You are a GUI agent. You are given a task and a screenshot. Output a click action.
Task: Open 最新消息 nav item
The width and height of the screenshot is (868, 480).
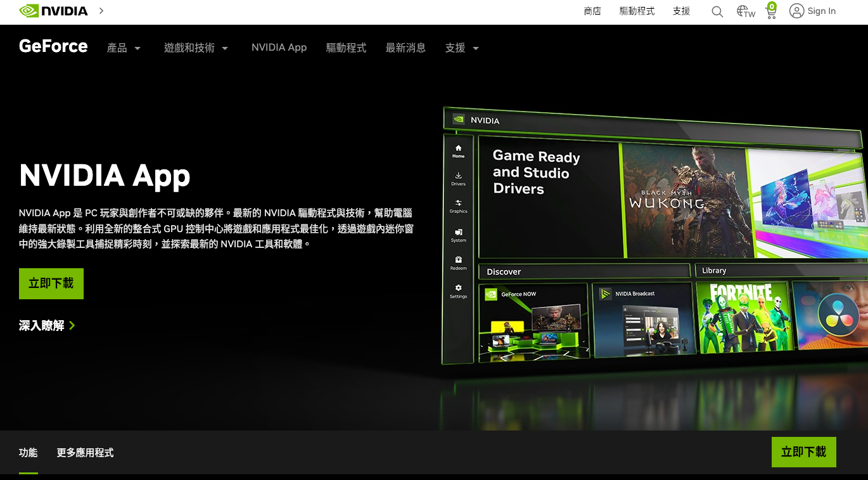coord(405,48)
